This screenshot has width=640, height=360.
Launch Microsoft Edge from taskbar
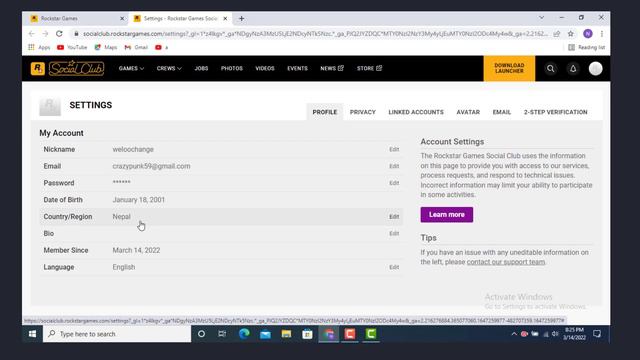point(244,334)
